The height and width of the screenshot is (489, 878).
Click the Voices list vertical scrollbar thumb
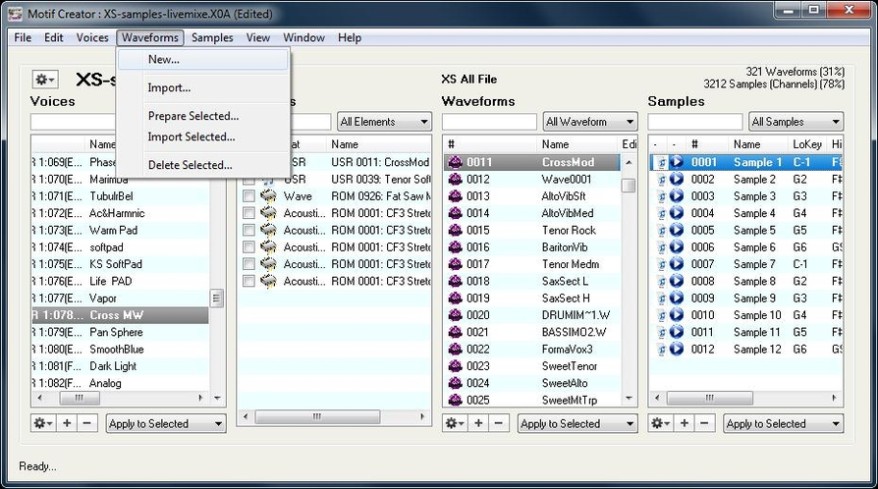point(216,298)
